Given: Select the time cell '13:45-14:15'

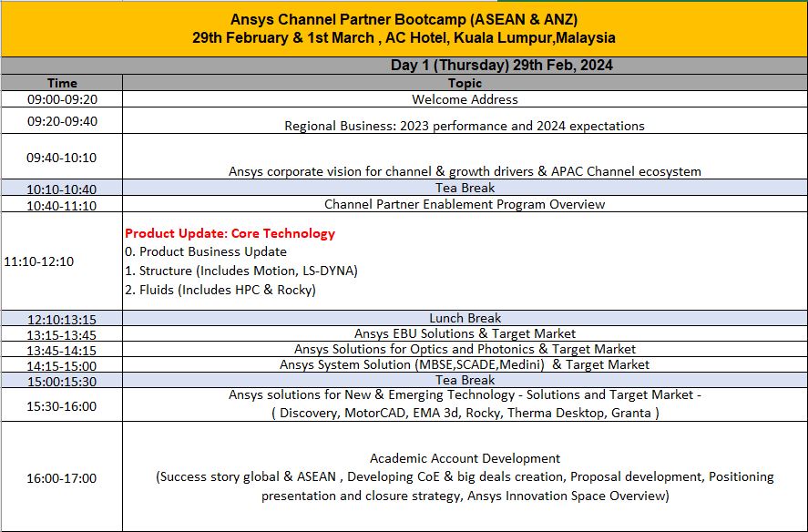Looking at the screenshot, I should click(x=62, y=350).
